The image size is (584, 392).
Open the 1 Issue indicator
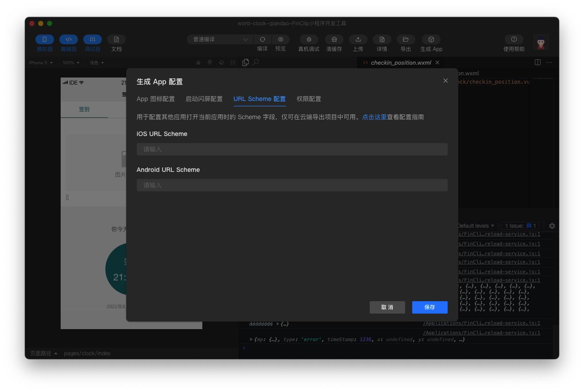click(x=520, y=226)
